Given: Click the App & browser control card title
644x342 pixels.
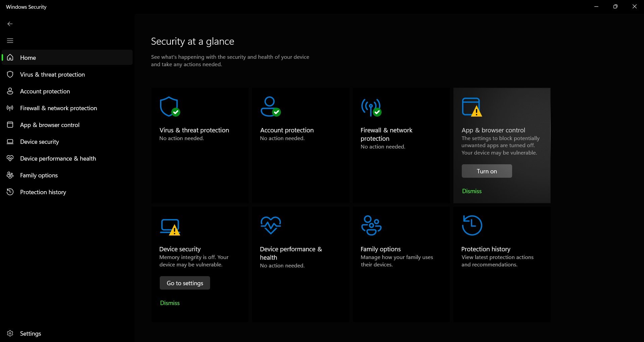Looking at the screenshot, I should pyautogui.click(x=493, y=130).
